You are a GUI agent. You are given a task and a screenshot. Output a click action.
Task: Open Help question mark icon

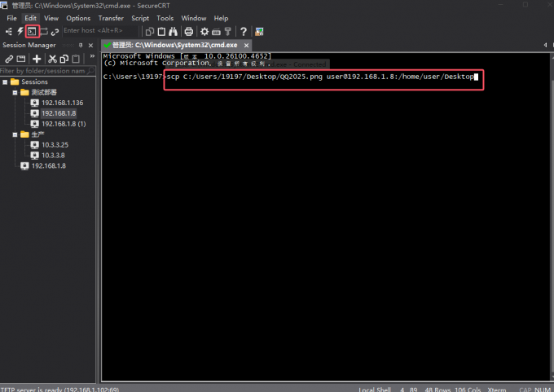tap(244, 32)
